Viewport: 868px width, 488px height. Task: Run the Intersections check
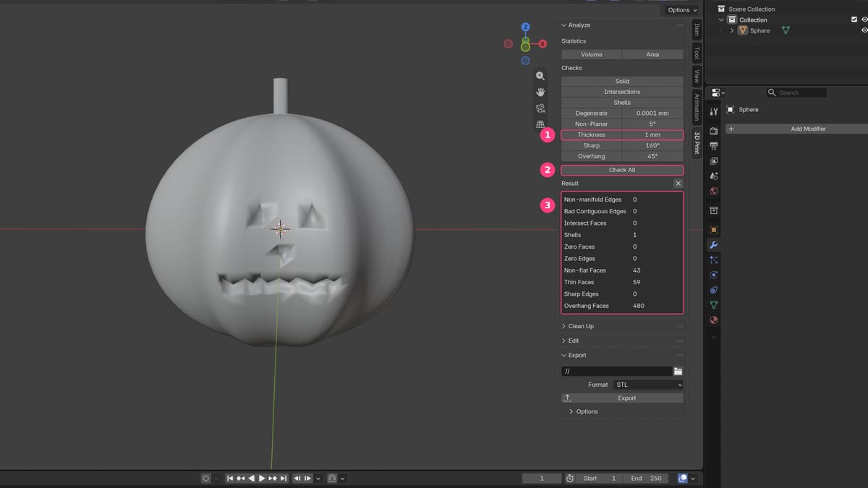[622, 92]
